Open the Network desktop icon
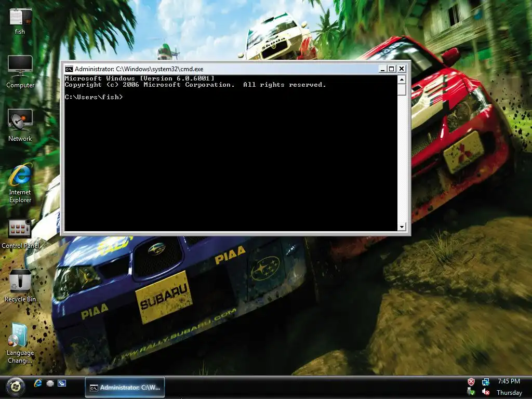This screenshot has height=399, width=532. 20,125
